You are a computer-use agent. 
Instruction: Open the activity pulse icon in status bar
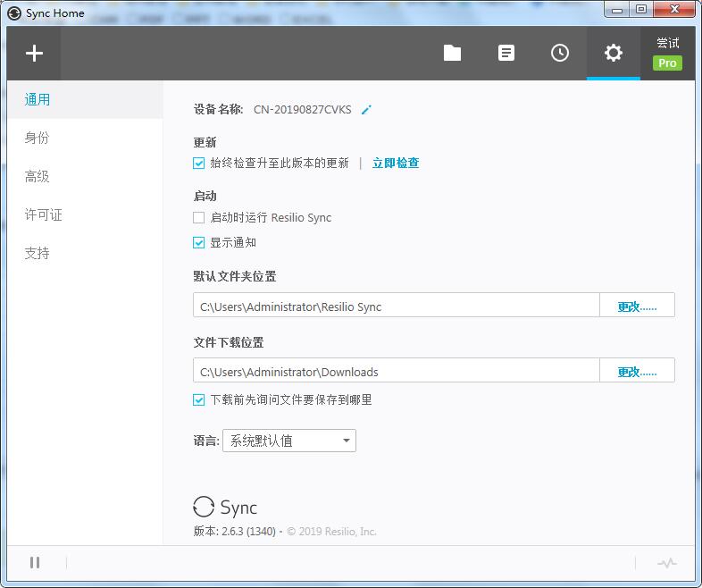(x=667, y=563)
